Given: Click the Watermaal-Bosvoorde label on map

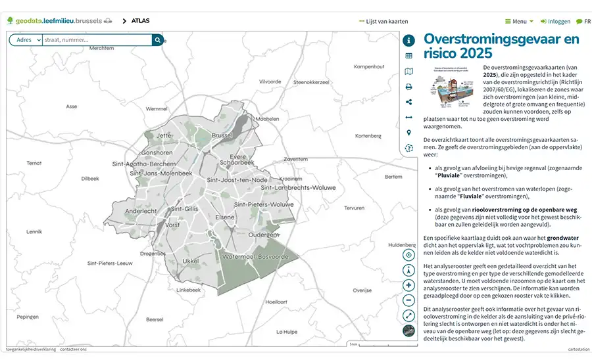Looking at the screenshot, I should [255, 257].
